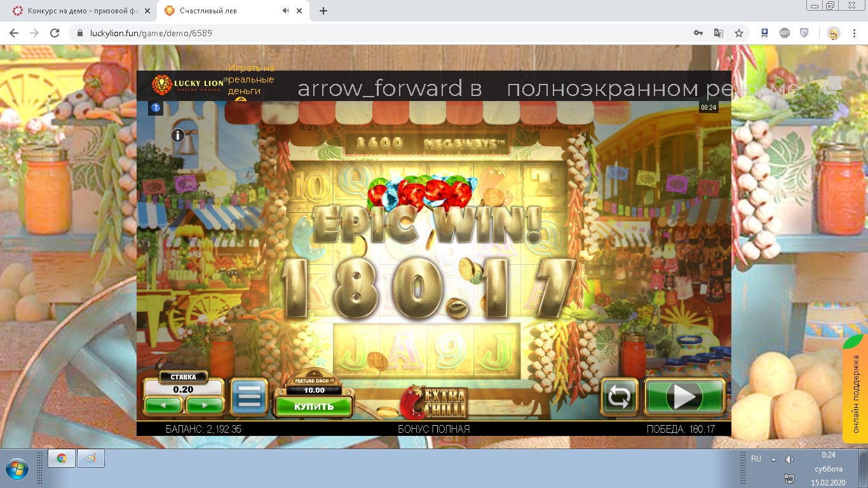
Task: Go back to the previous page
Action: (14, 33)
